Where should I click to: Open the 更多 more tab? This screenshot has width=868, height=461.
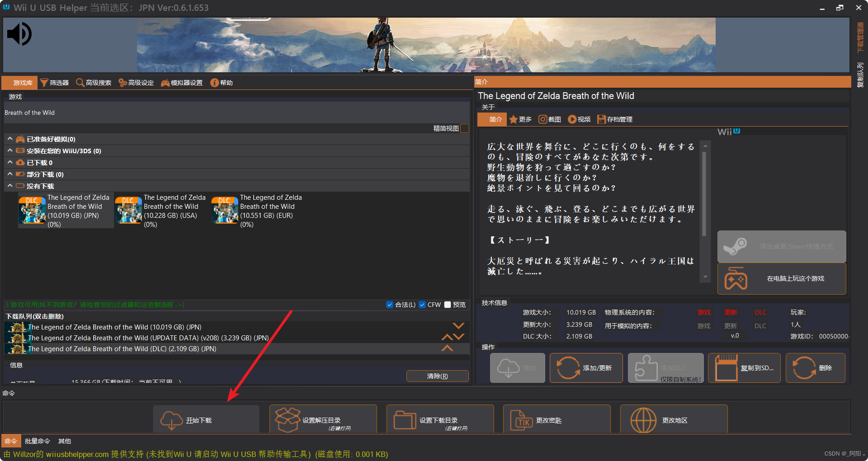(x=520, y=119)
